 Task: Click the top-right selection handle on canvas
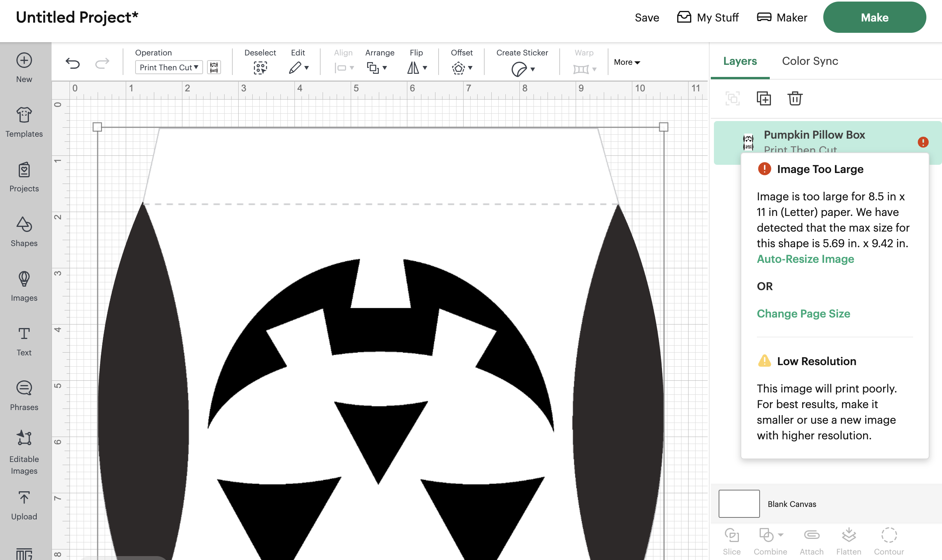(x=664, y=127)
